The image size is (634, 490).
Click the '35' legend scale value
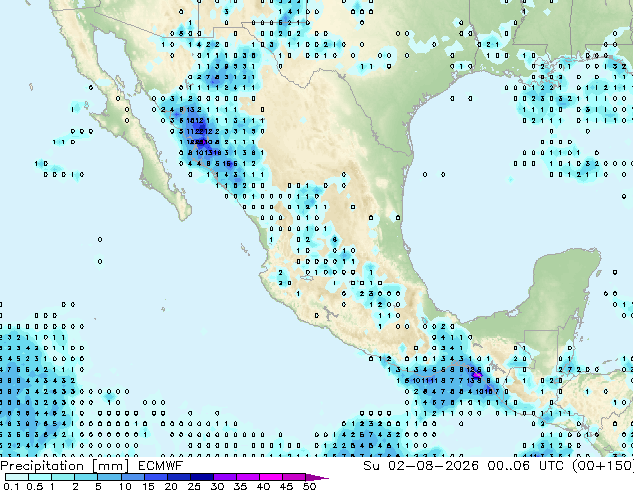click(x=241, y=486)
